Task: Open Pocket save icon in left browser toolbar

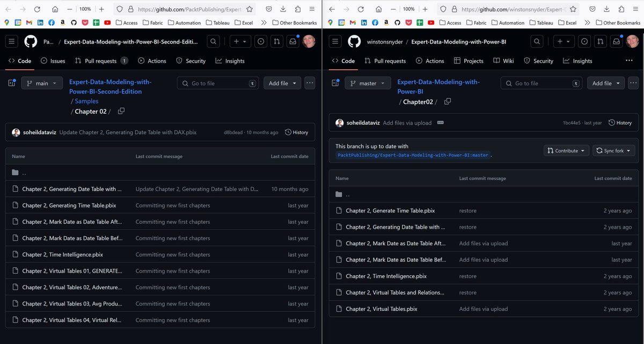Action: pyautogui.click(x=269, y=9)
